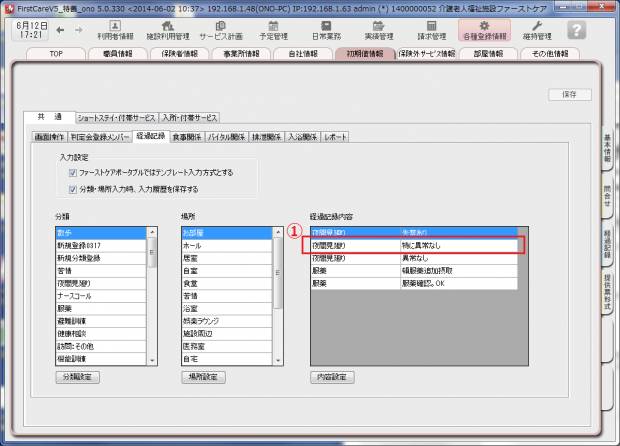This screenshot has height=446, width=620.
Task: Open the 予定管理 calendar icon
Action: point(273,29)
